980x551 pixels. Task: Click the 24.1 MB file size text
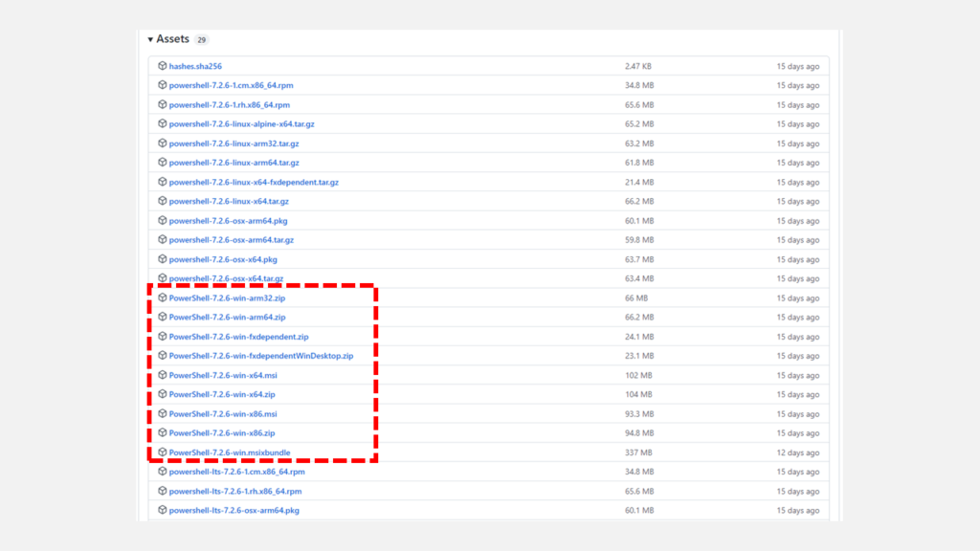[x=639, y=337]
